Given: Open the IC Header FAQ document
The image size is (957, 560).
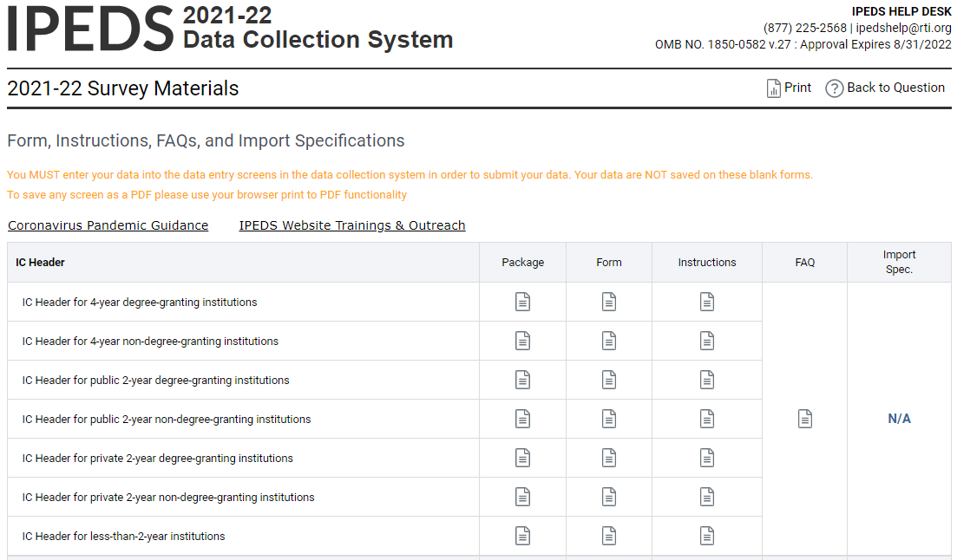Looking at the screenshot, I should 805,419.
